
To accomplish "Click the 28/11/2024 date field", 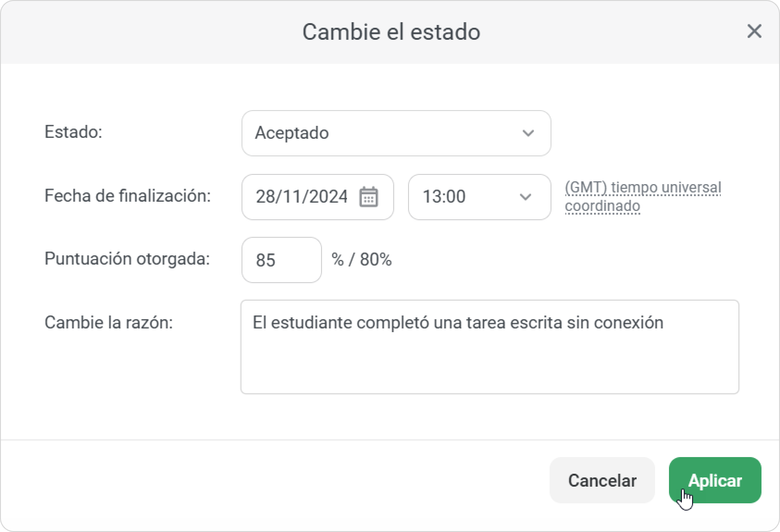I will 317,197.
